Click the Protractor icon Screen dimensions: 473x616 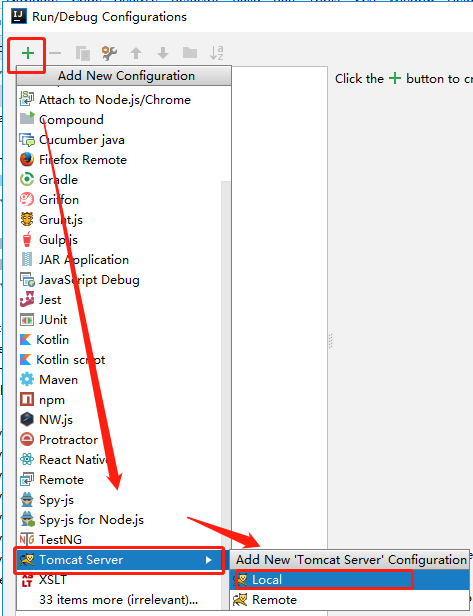[x=27, y=439]
